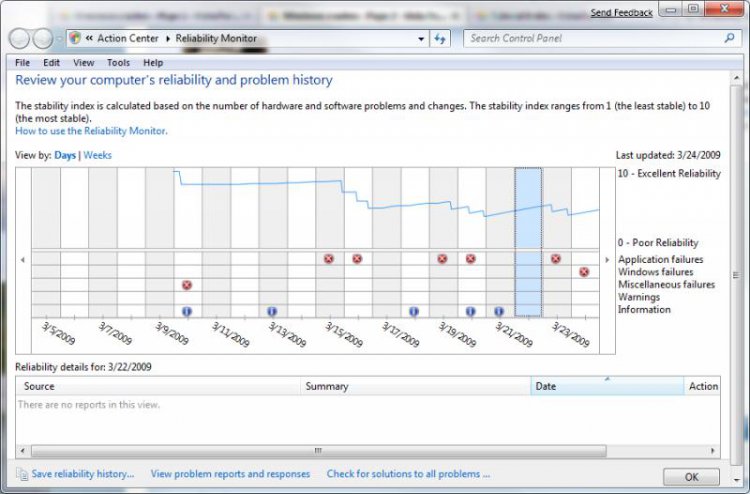Switch chart view to Weeks
This screenshot has height=494, width=750.
[x=98, y=155]
